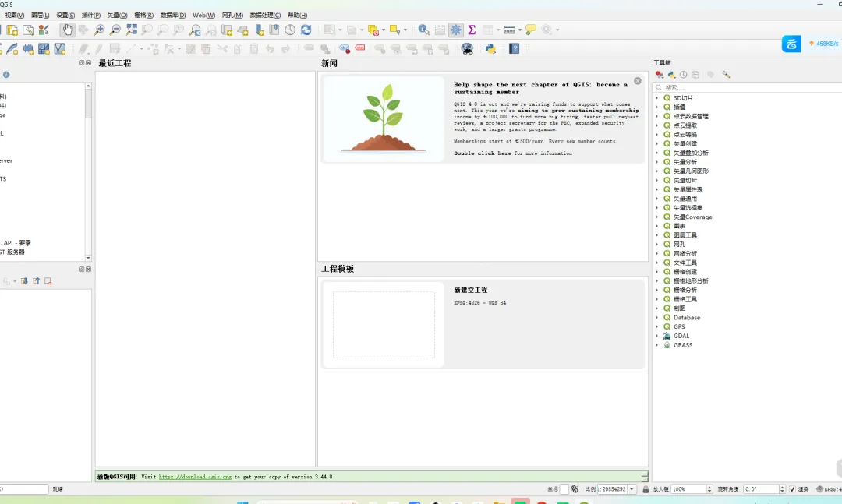Click the blank project template thumbnail

[384, 325]
